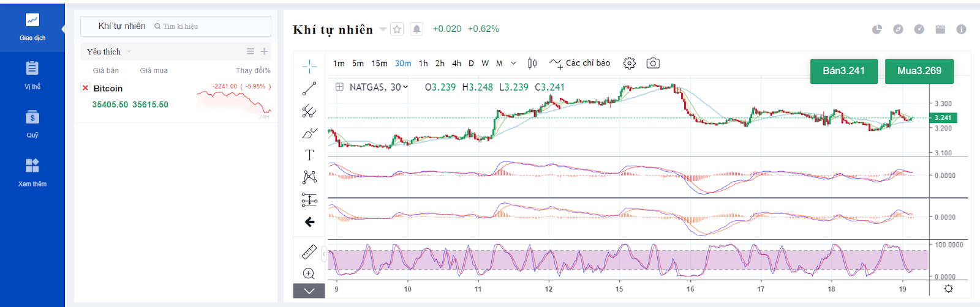Click the Tìm kí hiệu search field

[208, 26]
